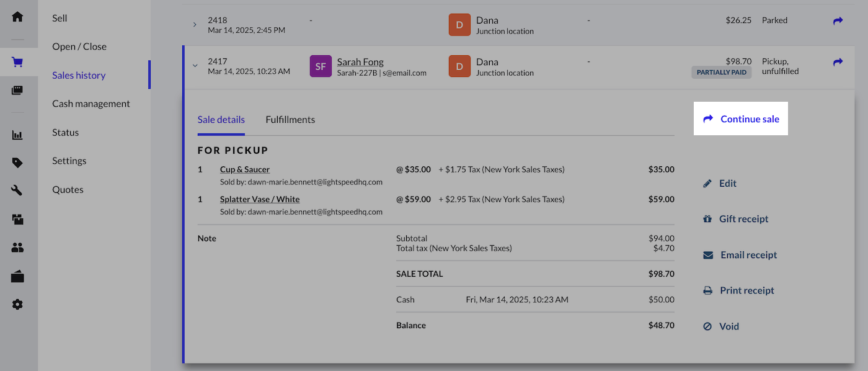Open the shopping cart sell icon

click(17, 62)
